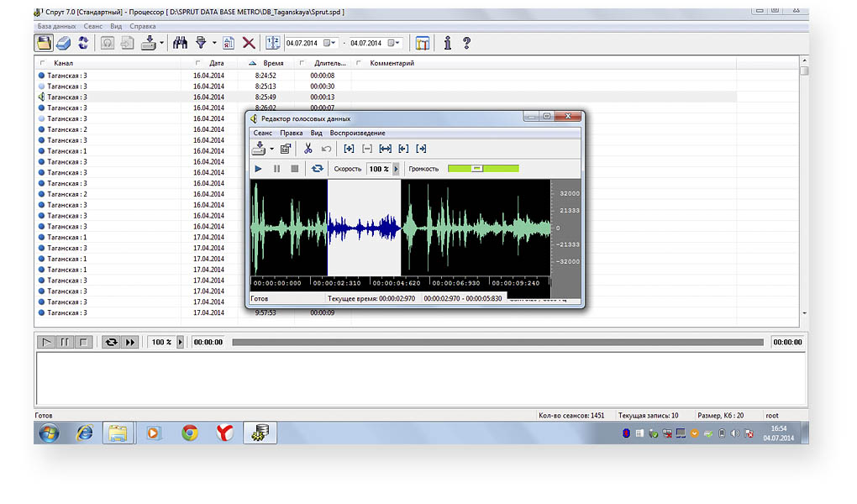Toggle the Канал column header checkbox
857x504 pixels.
point(43,63)
